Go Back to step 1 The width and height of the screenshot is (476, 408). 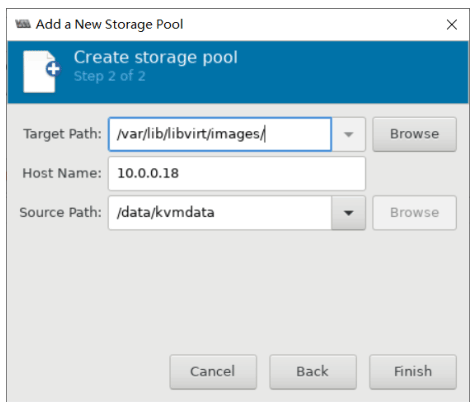pos(313,372)
